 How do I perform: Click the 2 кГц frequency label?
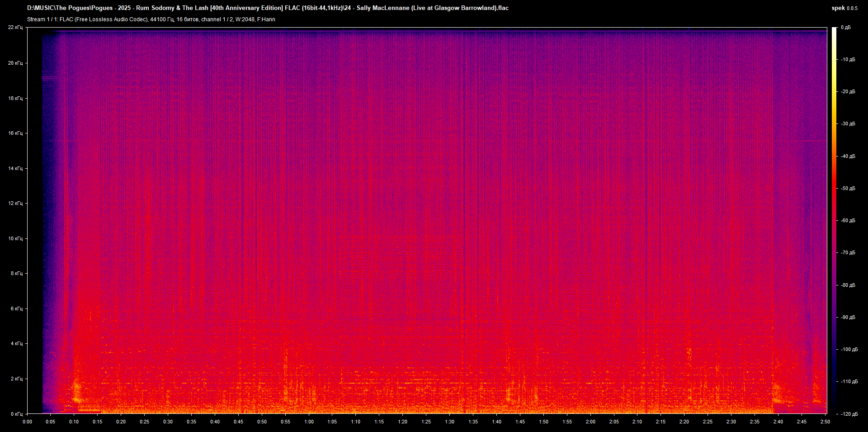click(17, 379)
